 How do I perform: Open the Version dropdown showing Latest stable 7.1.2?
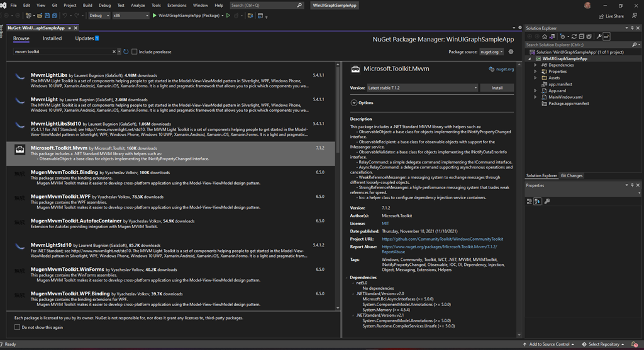tap(421, 88)
